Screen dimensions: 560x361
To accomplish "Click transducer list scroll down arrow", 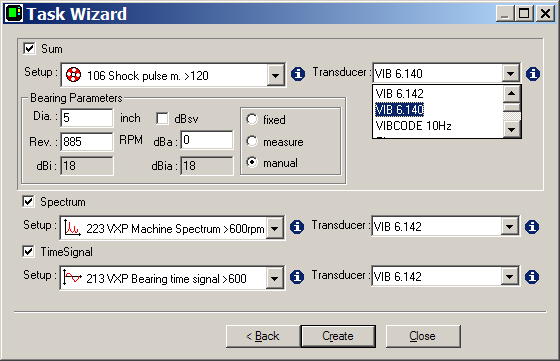I will [x=511, y=129].
